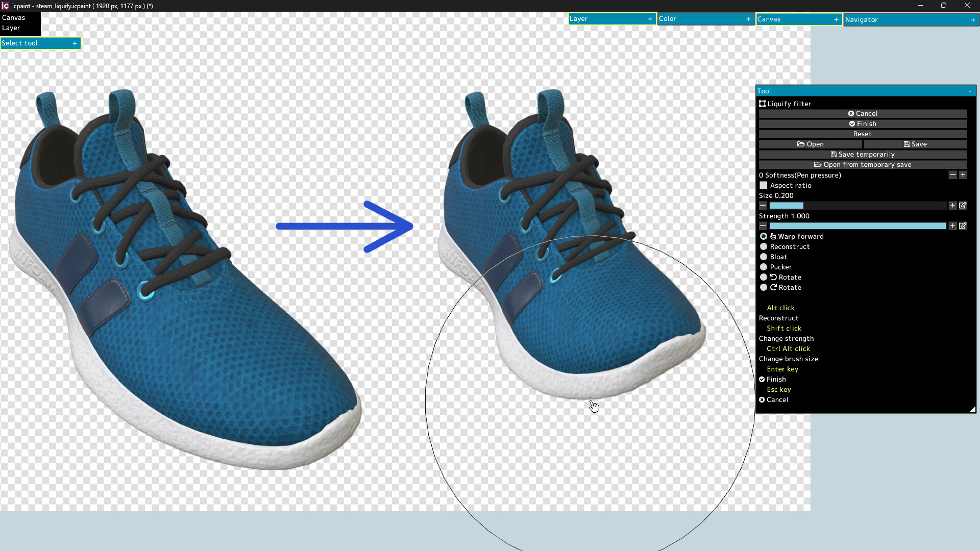This screenshot has height=551, width=980.
Task: Increase Strength with the plus button
Action: click(x=952, y=226)
